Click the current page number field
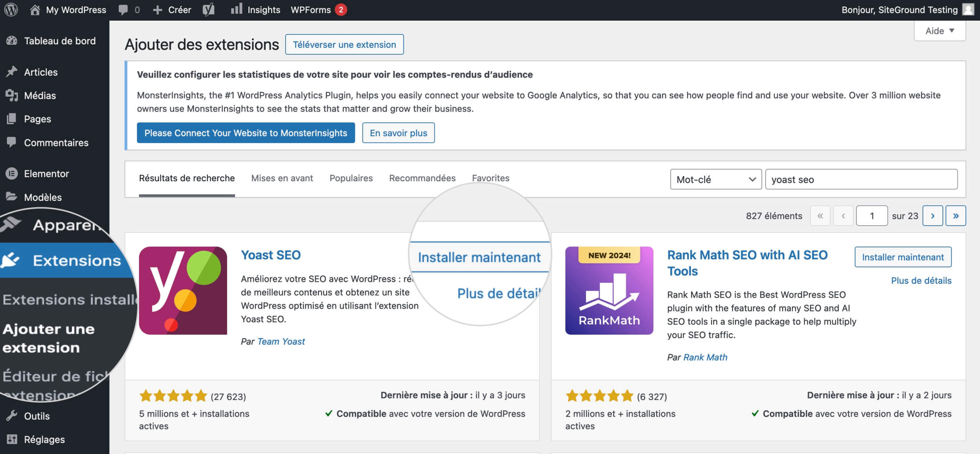Image resolution: width=980 pixels, height=454 pixels. point(872,216)
